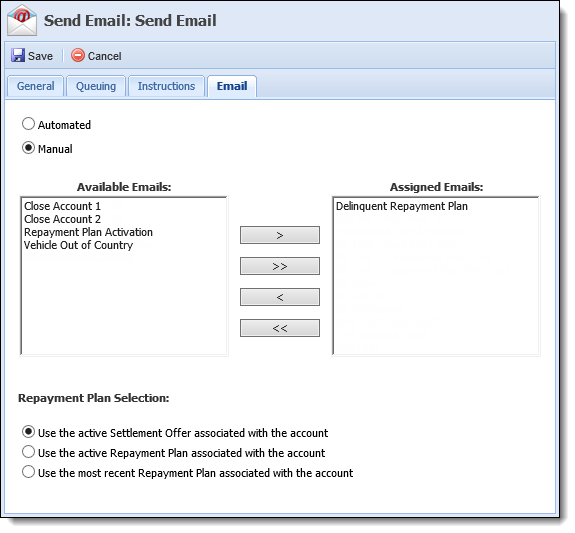Choose most recent Repayment Plan option

pos(28,472)
